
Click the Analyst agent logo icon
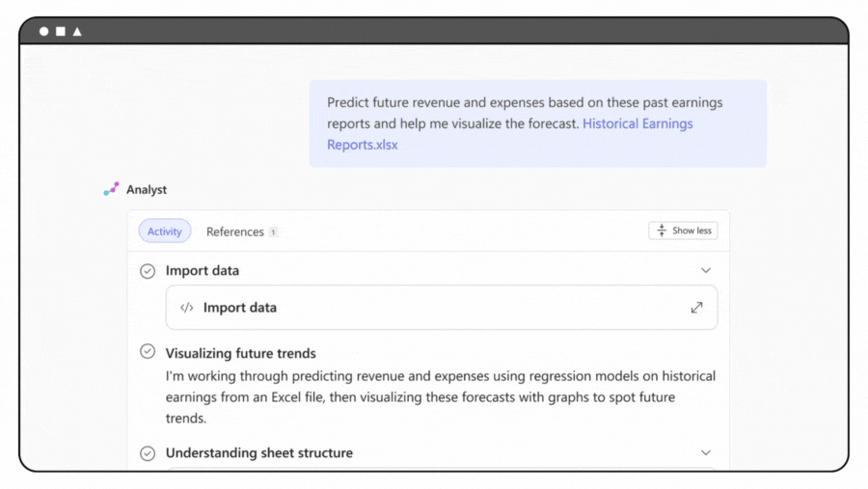click(111, 189)
